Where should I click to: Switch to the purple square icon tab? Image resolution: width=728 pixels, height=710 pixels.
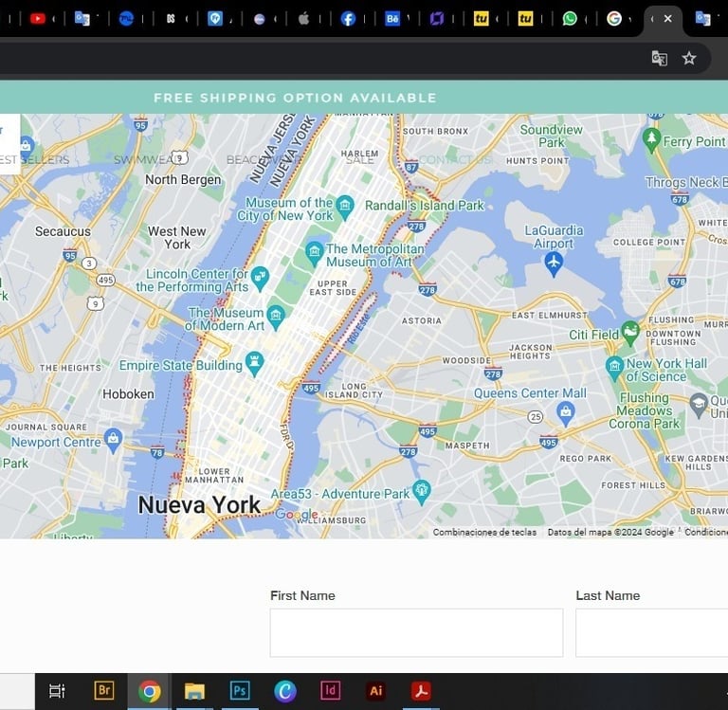[436, 19]
